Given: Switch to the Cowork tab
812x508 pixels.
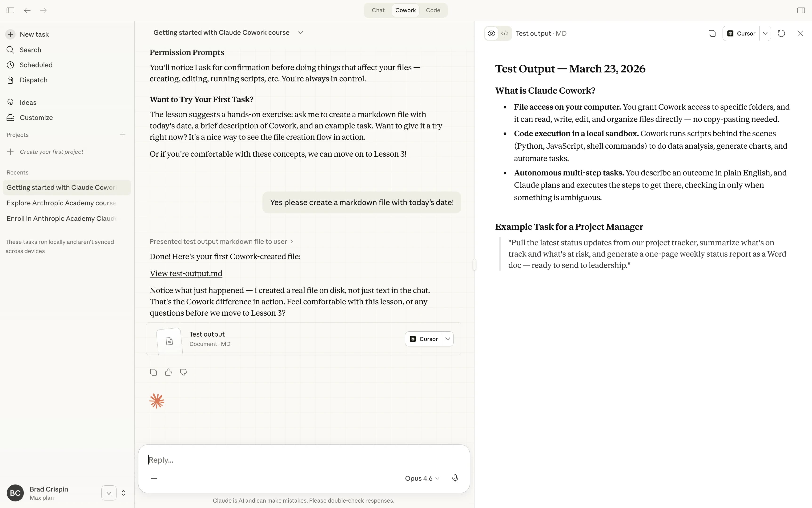Looking at the screenshot, I should [406, 10].
